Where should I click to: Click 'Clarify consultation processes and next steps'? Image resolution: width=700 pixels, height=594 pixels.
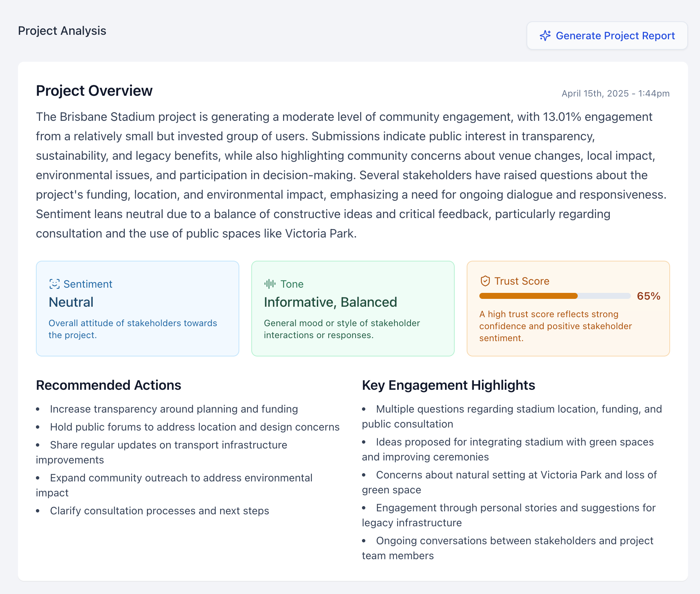pyautogui.click(x=159, y=511)
